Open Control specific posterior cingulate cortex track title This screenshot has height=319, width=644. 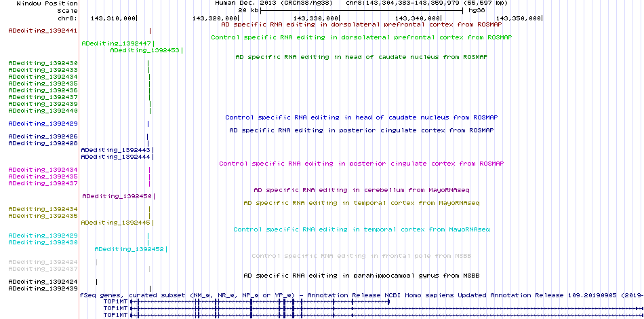(361, 164)
